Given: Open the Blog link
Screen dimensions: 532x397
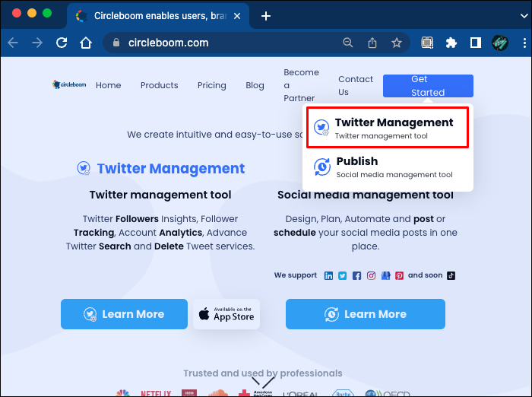Looking at the screenshot, I should click(x=255, y=85).
